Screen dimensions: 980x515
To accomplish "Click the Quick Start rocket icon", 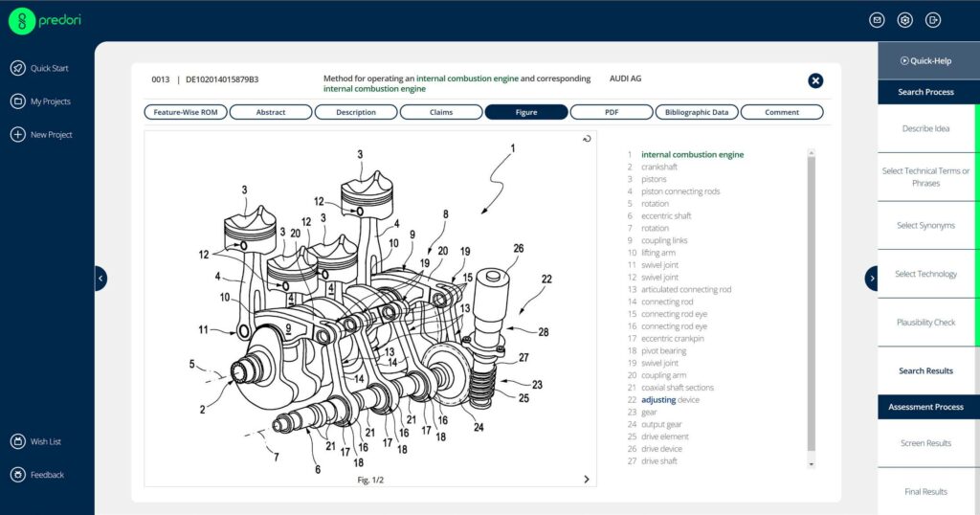I will [x=17, y=68].
